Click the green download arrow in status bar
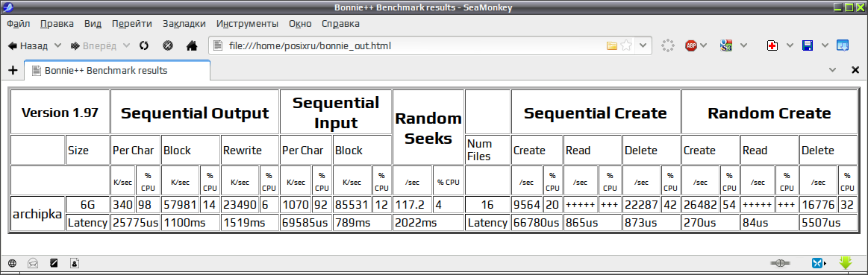 [846, 262]
